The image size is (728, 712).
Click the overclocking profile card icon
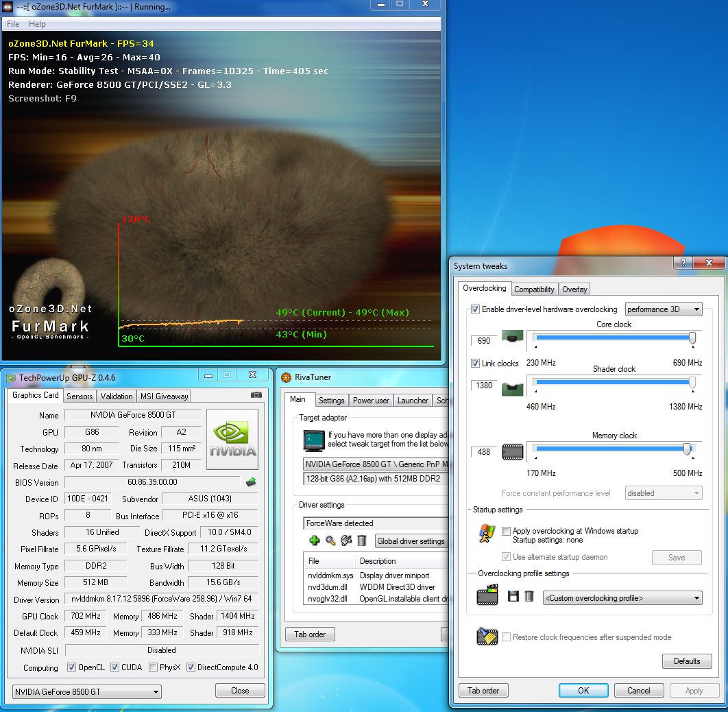coord(487,595)
